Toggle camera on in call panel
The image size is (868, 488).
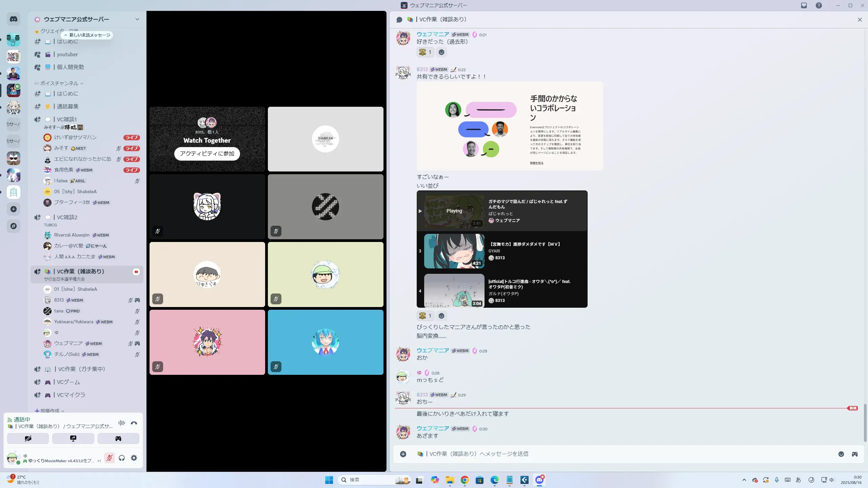[x=28, y=439]
